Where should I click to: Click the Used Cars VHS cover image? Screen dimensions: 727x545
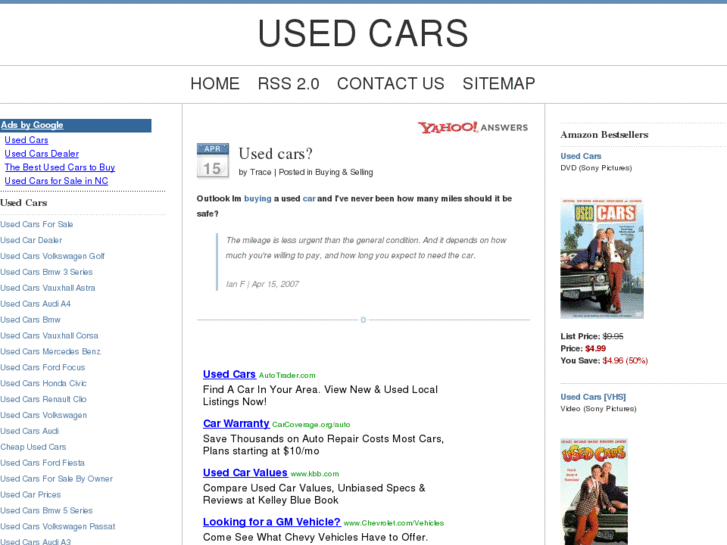coord(594,491)
